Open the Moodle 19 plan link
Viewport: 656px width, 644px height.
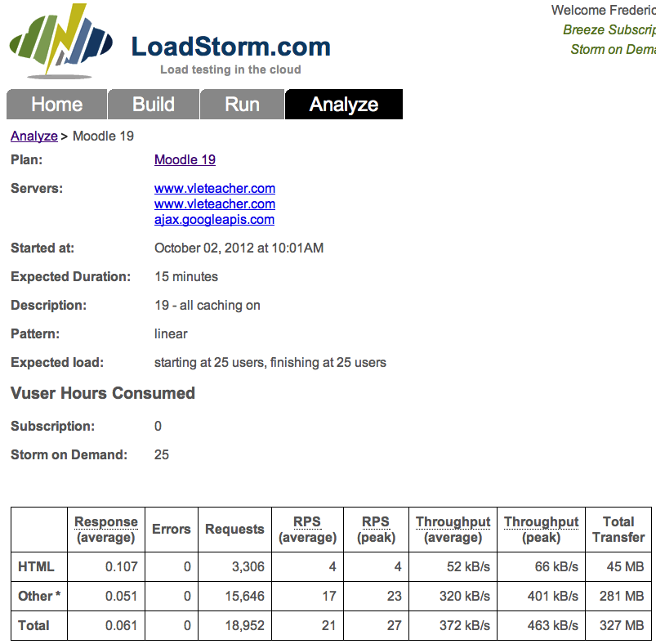(185, 160)
